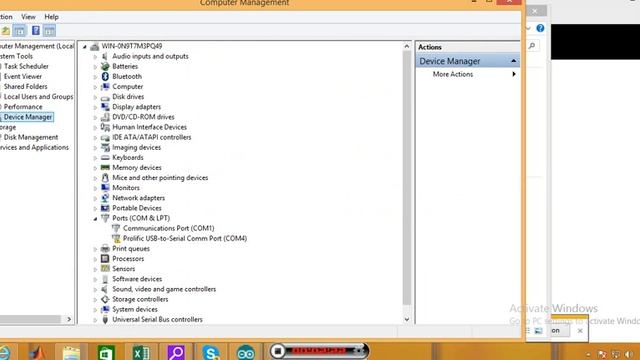Open the Action Center flag tray icon
The image size is (640, 360).
[602, 354]
